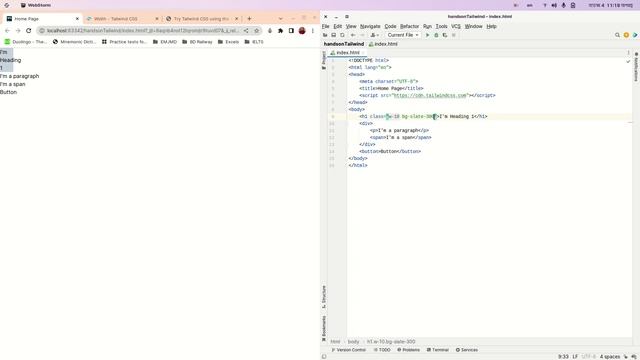Open Current File run configuration dropdown

click(403, 35)
